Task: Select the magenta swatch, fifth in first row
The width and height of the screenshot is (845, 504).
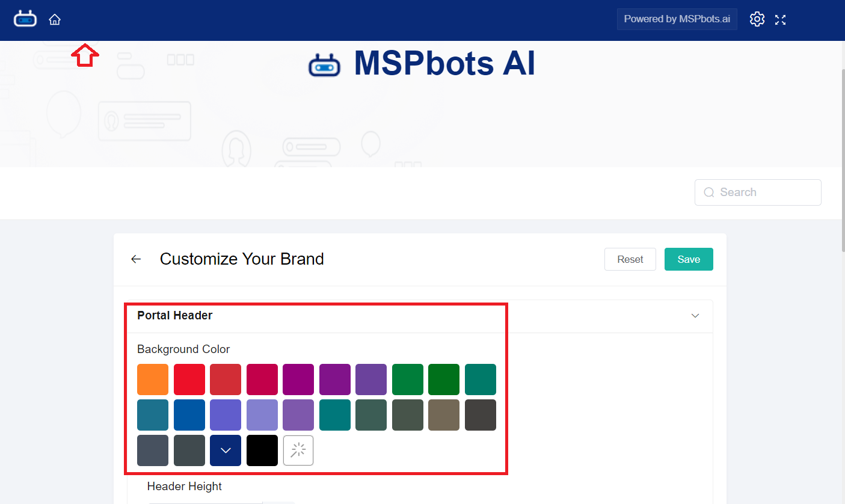Action: click(x=298, y=380)
